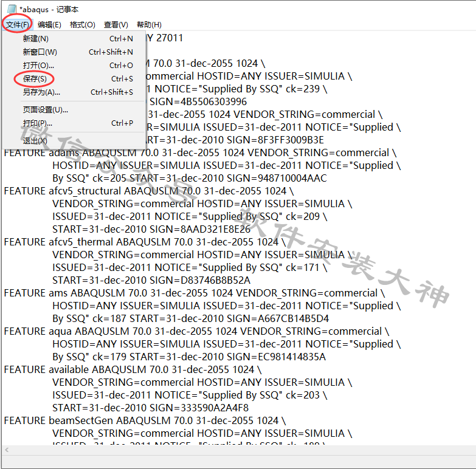Click the text 'FEATURE aqua ABAQUSLM'

pyautogui.click(x=66, y=331)
